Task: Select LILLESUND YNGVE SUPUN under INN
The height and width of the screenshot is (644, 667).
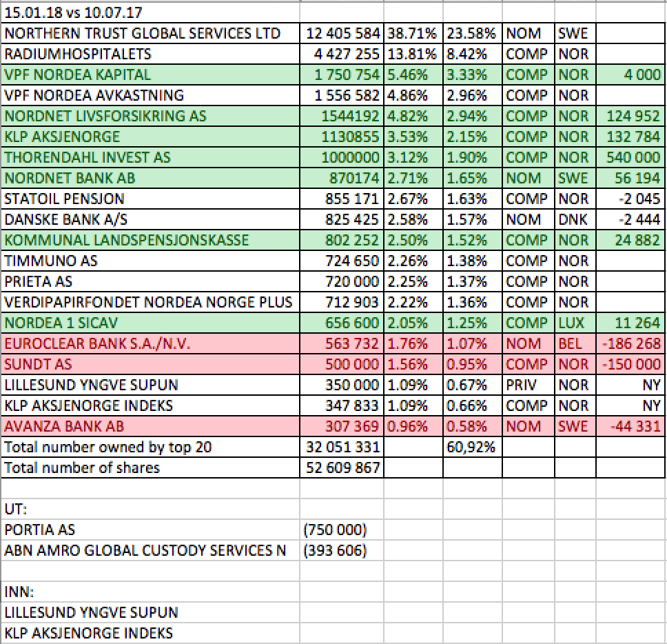Action: click(x=150, y=612)
